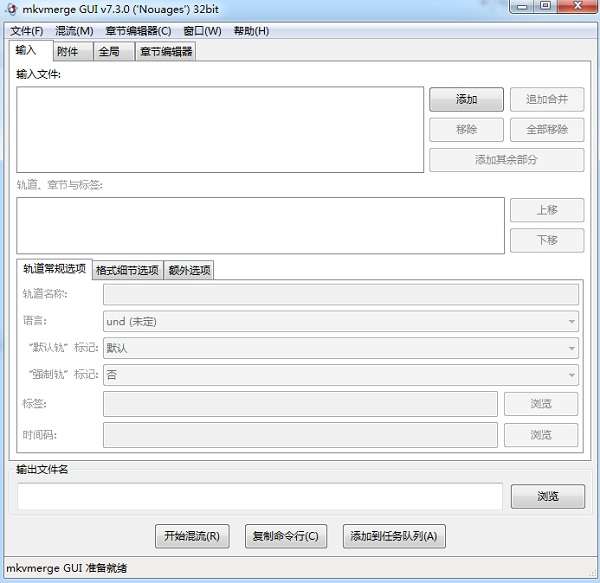Expand the 语言 dropdown showing und (未定)
Viewport: 600px width, 583px height.
(341, 321)
